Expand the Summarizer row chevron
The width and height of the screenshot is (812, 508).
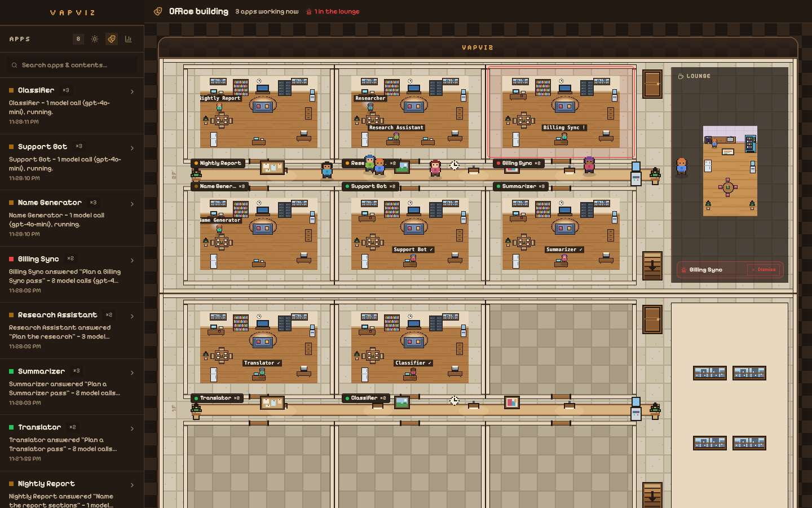tap(133, 373)
